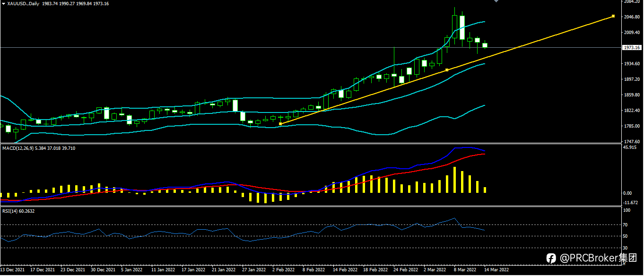Click the 13 Dec 2021 date label
Viewport: 644px width, 276px height.
click(13, 270)
